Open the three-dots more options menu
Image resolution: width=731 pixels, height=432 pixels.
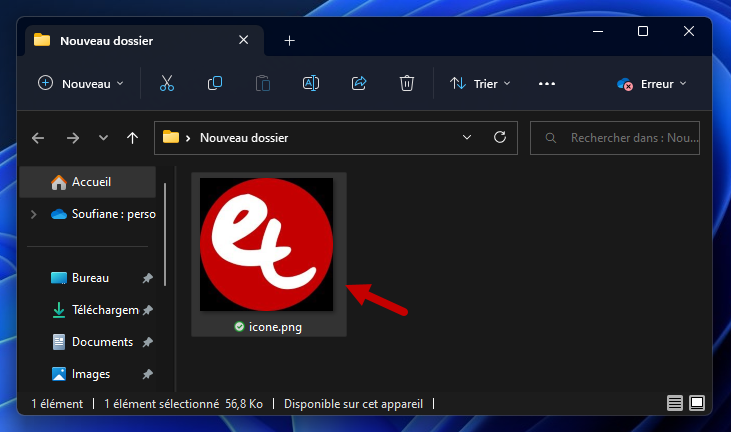tap(547, 84)
